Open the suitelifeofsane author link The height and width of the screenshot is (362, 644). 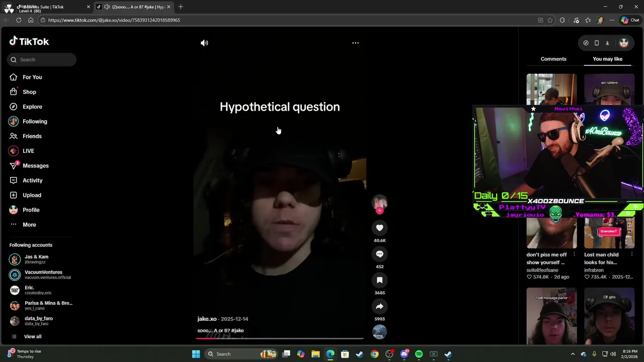pyautogui.click(x=542, y=270)
